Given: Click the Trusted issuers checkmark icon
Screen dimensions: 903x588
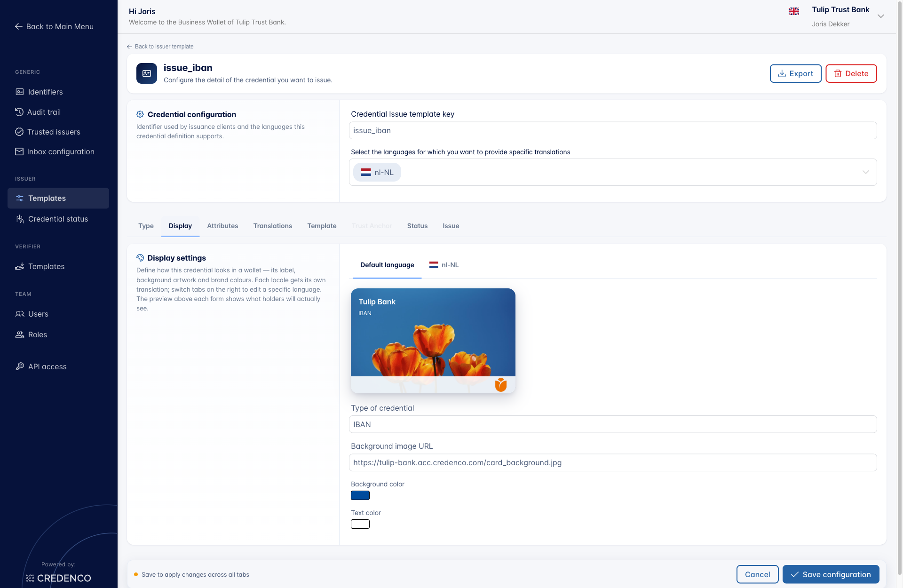Looking at the screenshot, I should pos(19,132).
